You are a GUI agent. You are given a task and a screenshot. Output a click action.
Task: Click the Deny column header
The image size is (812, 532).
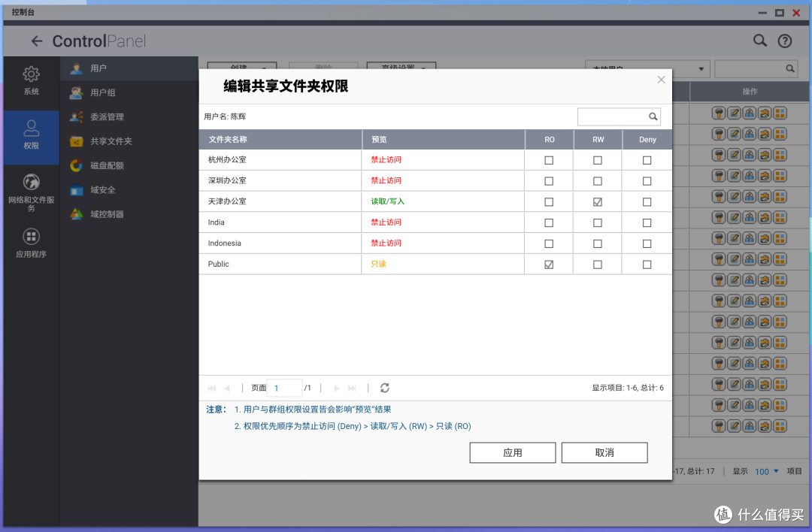pos(647,140)
